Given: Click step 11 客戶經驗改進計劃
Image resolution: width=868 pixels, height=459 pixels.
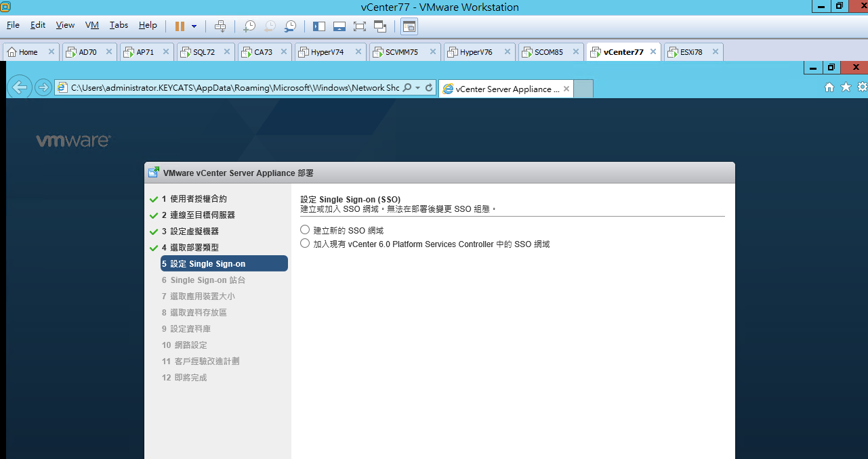Looking at the screenshot, I should tap(201, 362).
